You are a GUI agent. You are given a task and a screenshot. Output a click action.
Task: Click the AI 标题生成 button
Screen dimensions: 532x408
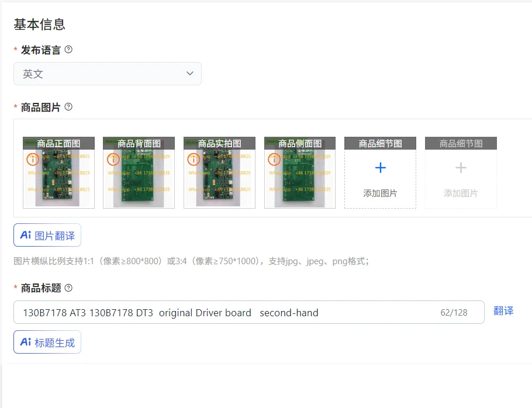click(47, 342)
